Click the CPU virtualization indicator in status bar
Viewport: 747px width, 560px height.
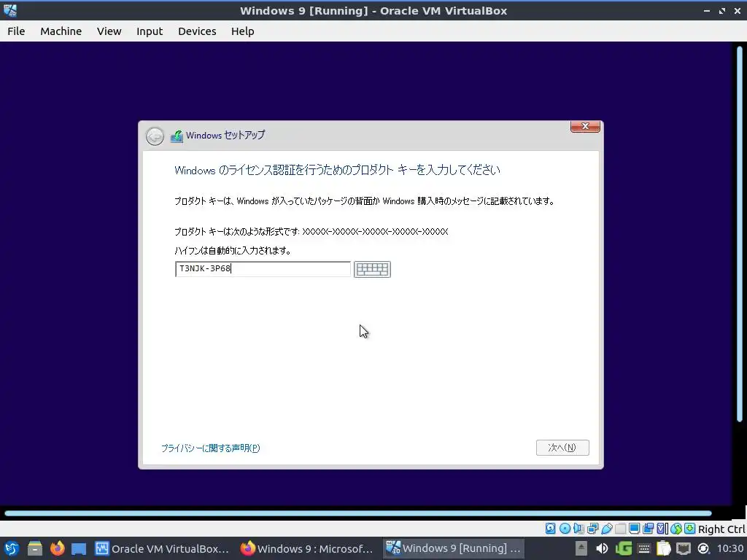coord(662,529)
